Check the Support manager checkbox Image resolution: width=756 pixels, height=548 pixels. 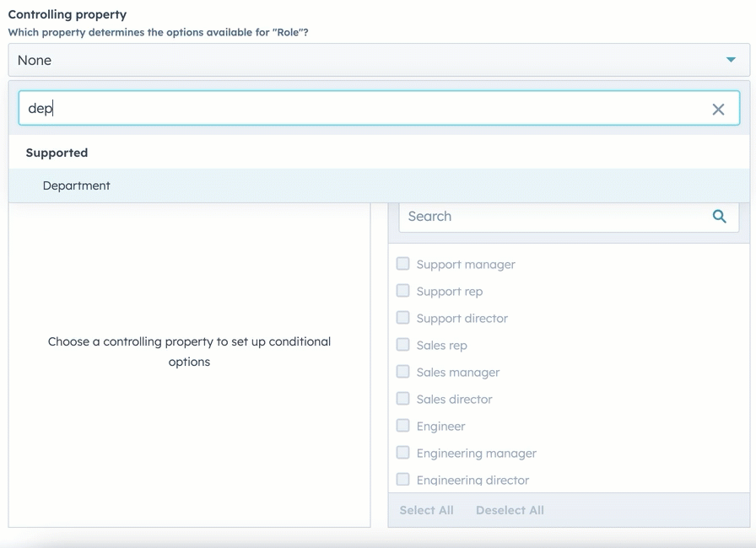point(403,264)
